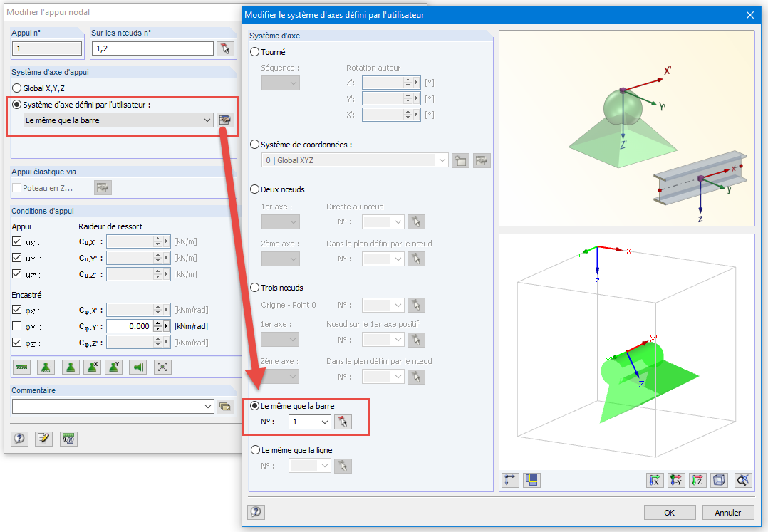The image size is (768, 532).
Task: Pick member graphically for 'Le même que la barre'
Action: pos(343,422)
